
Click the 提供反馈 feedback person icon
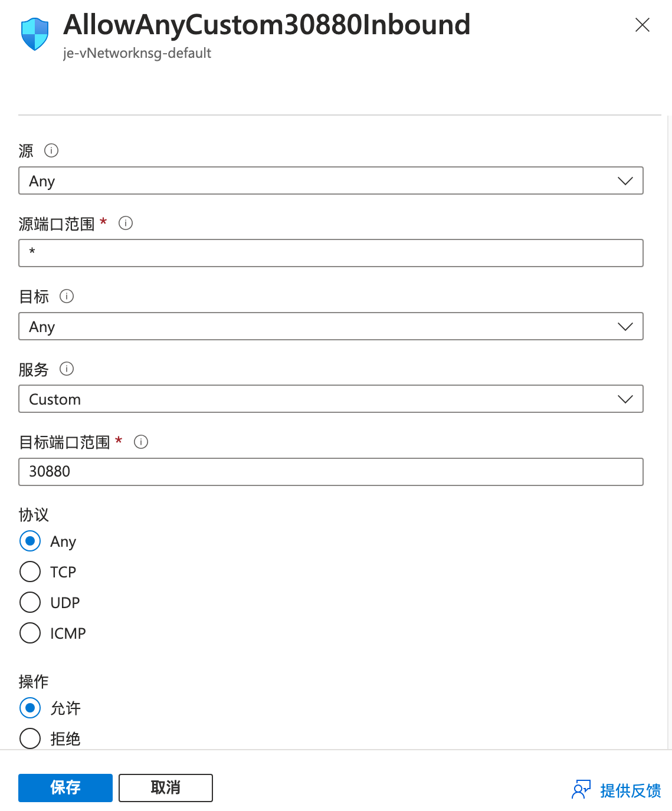tap(581, 790)
